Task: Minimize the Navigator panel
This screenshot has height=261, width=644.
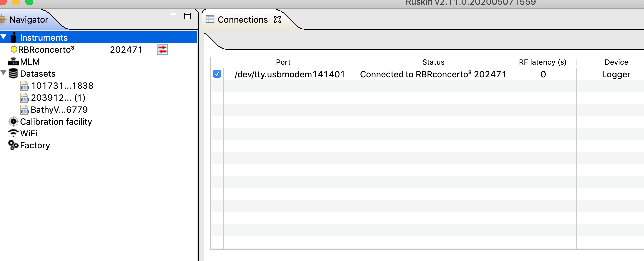Action: click(173, 14)
